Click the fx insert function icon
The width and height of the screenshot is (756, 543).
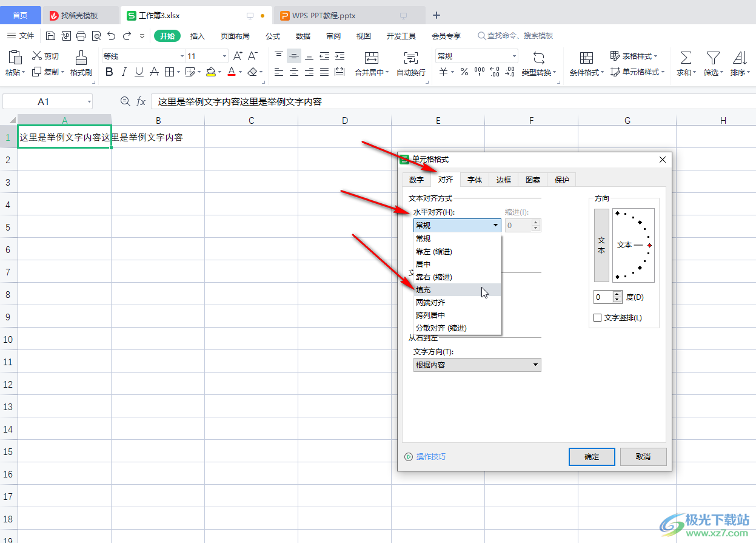click(141, 101)
